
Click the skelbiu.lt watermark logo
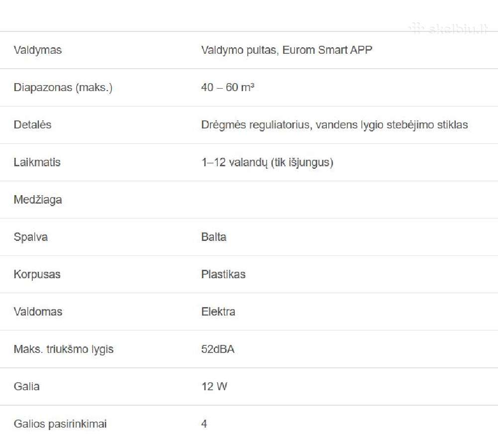pos(448,29)
